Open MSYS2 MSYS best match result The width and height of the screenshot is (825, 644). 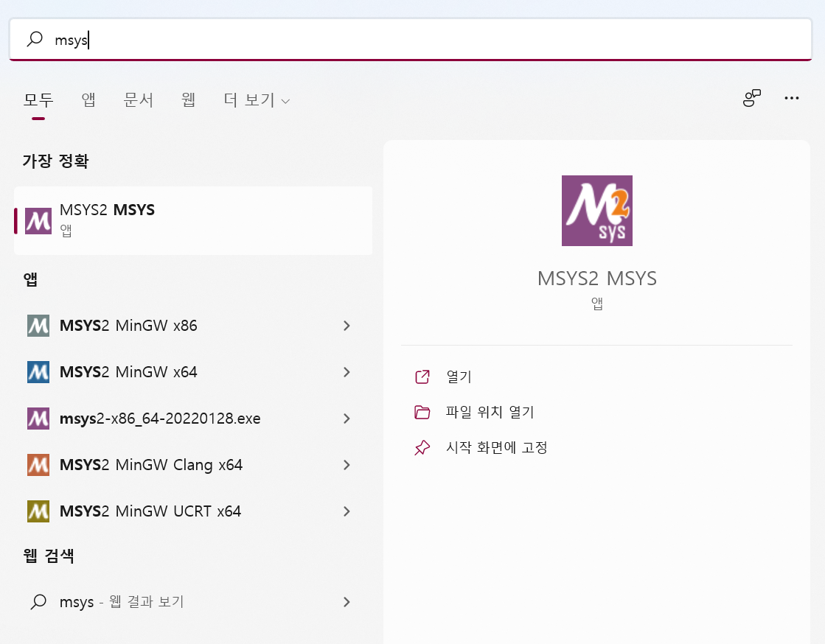pos(193,221)
